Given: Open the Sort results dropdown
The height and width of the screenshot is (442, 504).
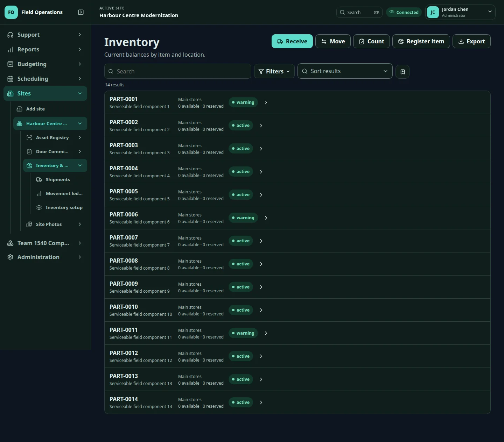Looking at the screenshot, I should tap(345, 71).
